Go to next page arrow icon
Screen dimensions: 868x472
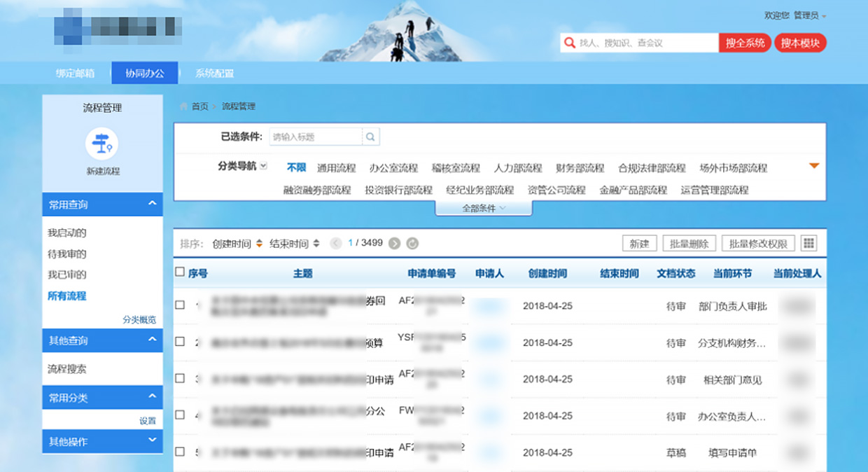pos(395,244)
